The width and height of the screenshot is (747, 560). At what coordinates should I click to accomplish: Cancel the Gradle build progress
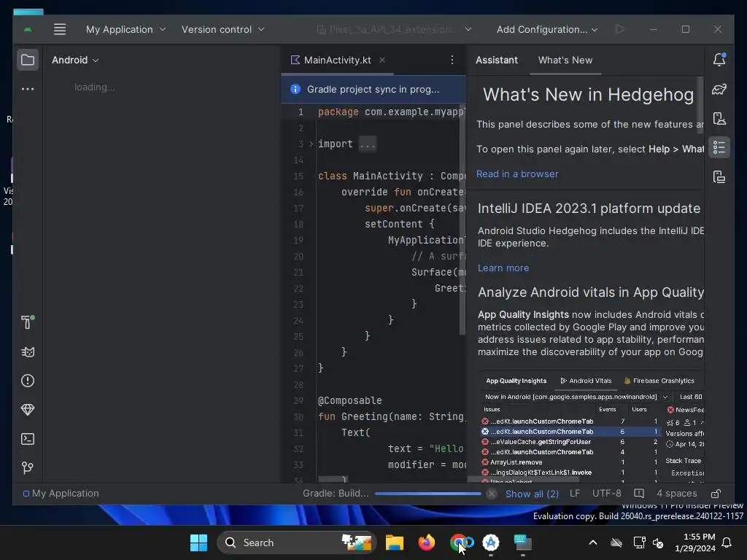pos(492,494)
